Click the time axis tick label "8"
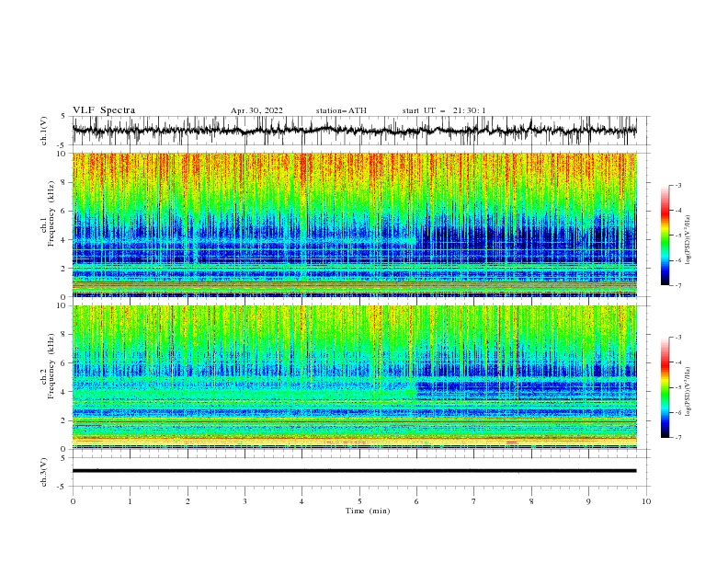 (531, 501)
